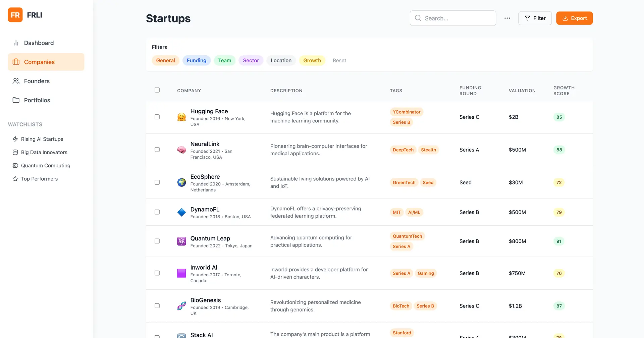Click the MIT tag in DynamoFL row
Screen dimensions: 644x338
pos(396,212)
